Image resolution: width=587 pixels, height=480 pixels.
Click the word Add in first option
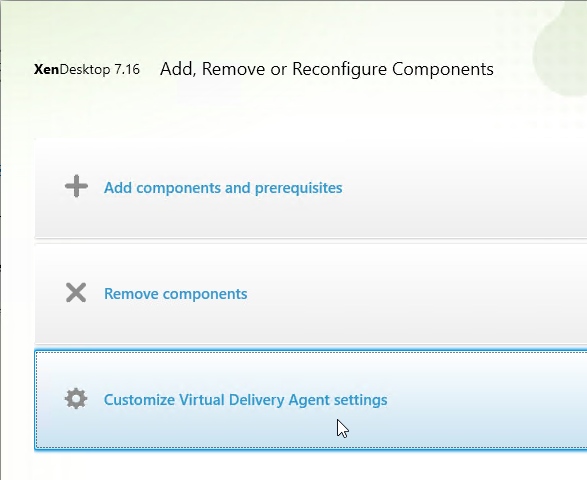[x=118, y=188]
